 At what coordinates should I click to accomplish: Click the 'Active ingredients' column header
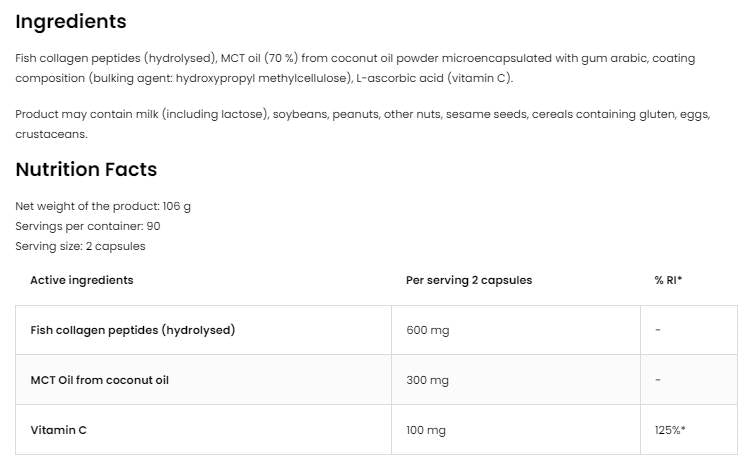(x=82, y=280)
